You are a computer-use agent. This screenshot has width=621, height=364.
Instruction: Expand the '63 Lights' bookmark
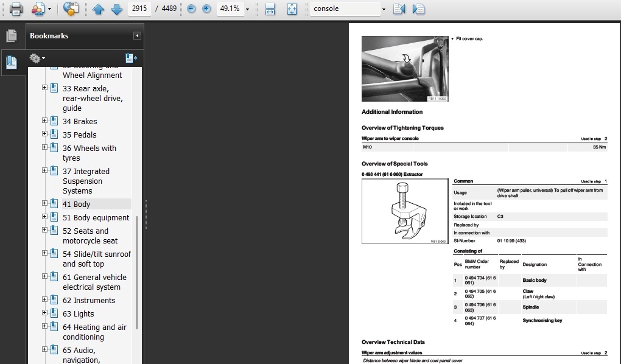click(45, 313)
